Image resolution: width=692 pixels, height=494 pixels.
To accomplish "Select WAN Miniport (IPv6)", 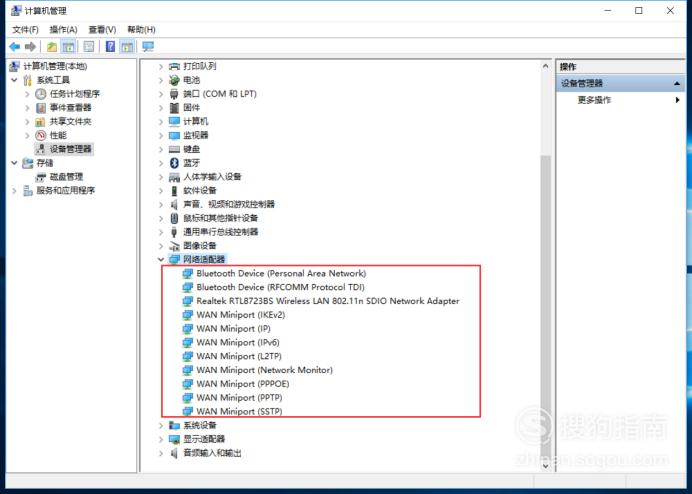I will (x=238, y=343).
